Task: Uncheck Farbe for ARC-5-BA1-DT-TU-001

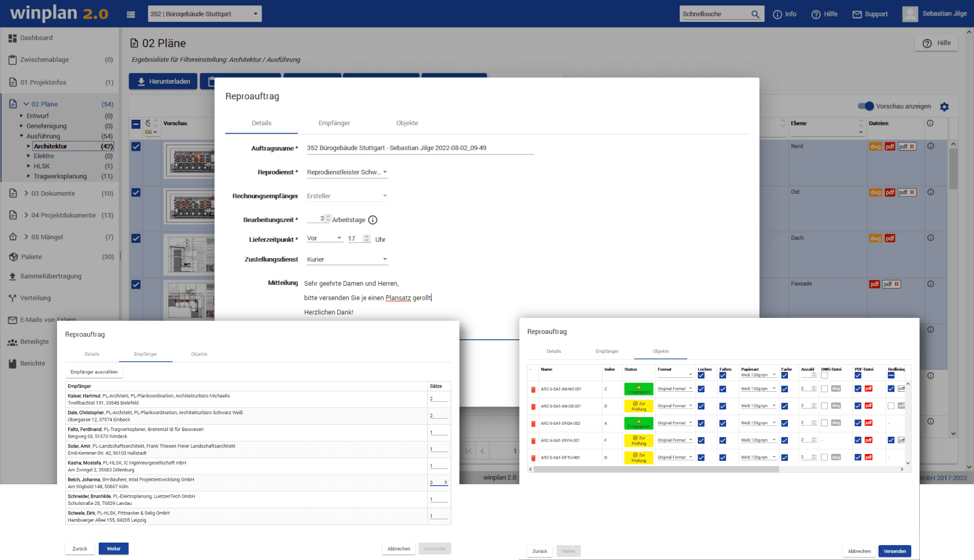Action: (785, 457)
